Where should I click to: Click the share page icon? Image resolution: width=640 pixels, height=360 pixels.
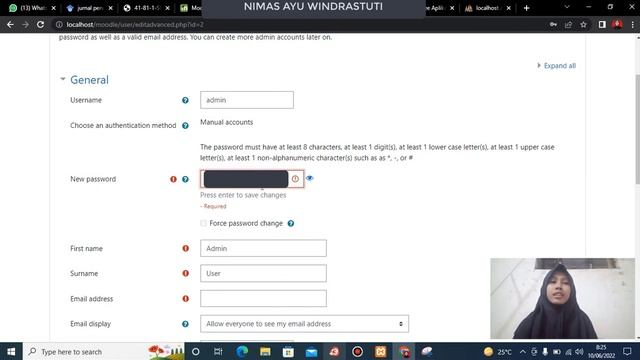point(568,24)
